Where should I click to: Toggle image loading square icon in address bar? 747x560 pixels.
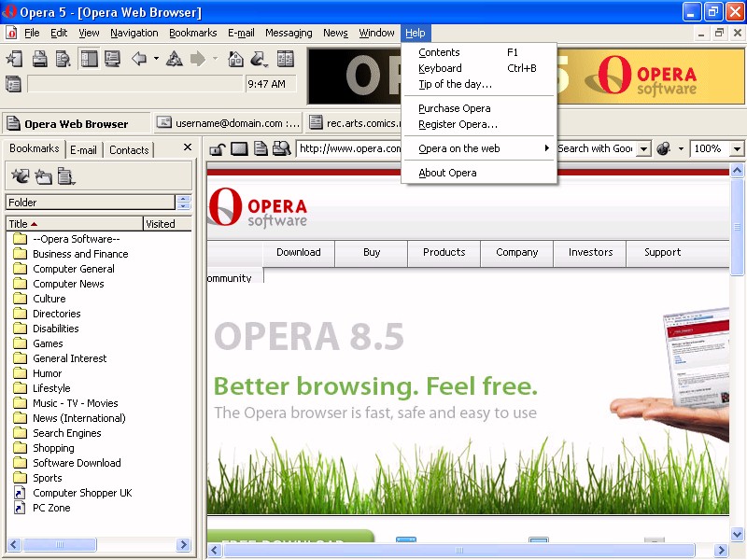pos(239,149)
